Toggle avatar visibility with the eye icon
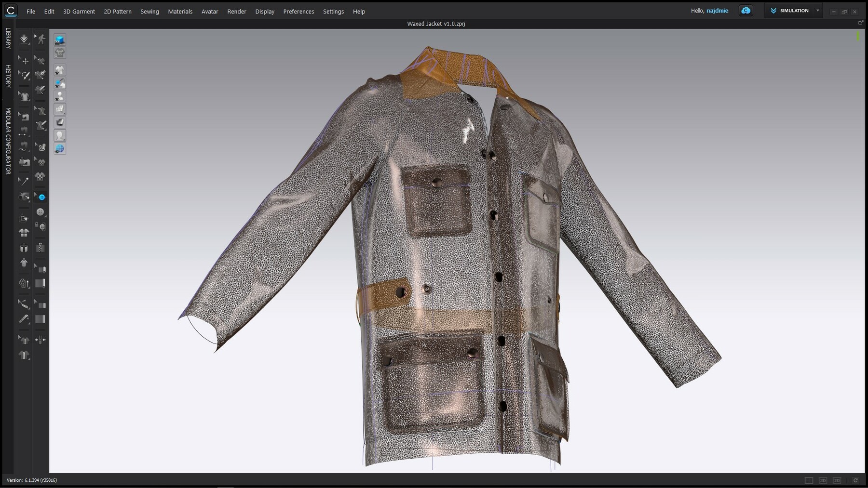 (59, 95)
